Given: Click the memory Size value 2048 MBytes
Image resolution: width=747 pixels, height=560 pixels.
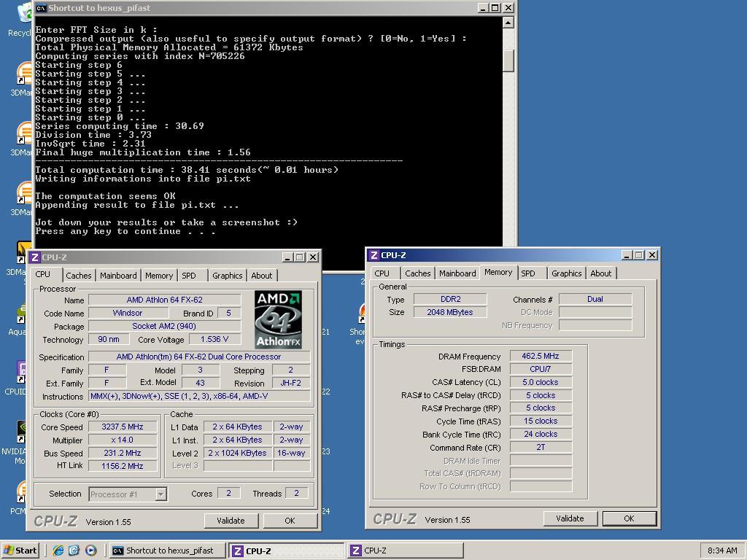Looking at the screenshot, I should pyautogui.click(x=450, y=312).
